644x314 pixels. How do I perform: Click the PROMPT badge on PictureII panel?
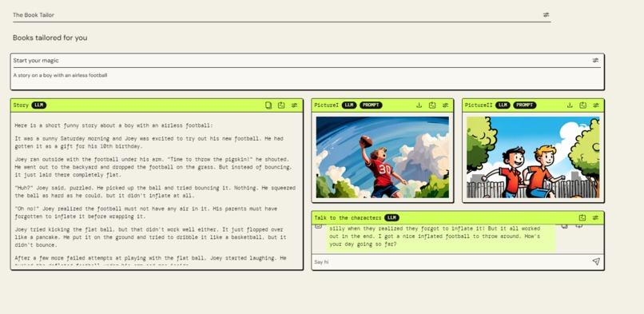[524, 105]
